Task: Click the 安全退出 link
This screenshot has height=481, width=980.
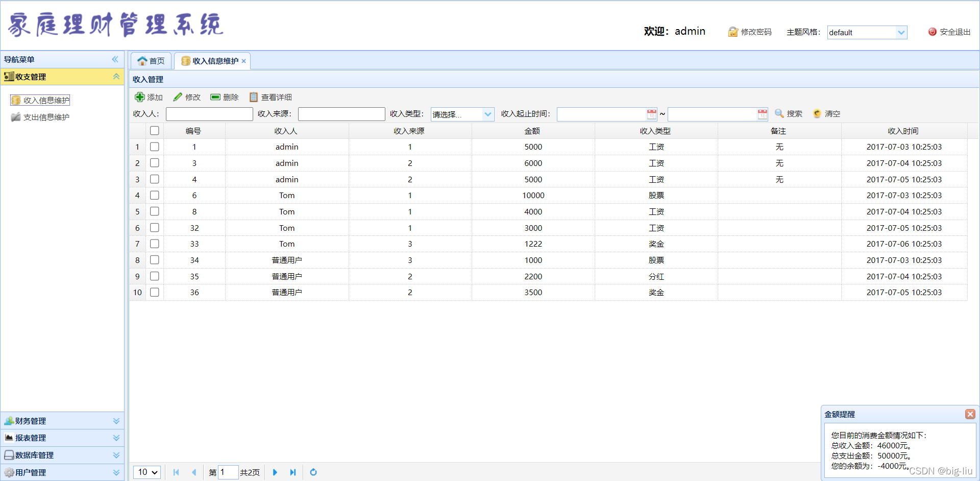Action: 955,32
